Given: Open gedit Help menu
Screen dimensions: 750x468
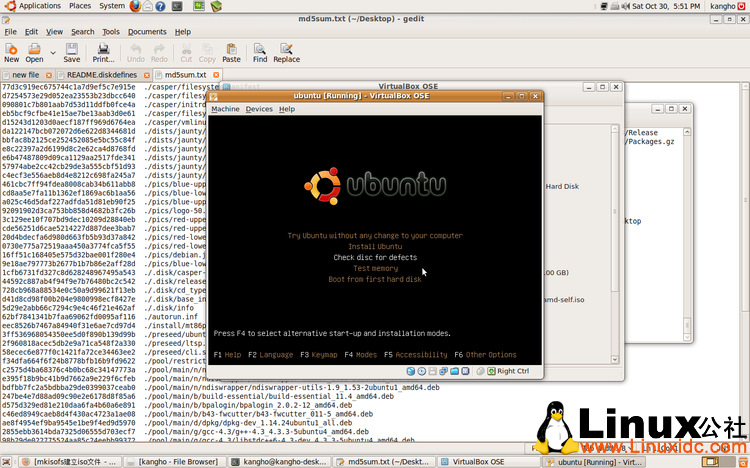Looking at the screenshot, I should click(x=183, y=32).
